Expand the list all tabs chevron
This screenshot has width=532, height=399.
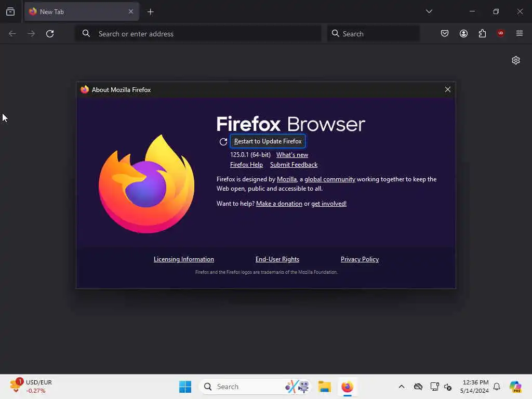429,11
